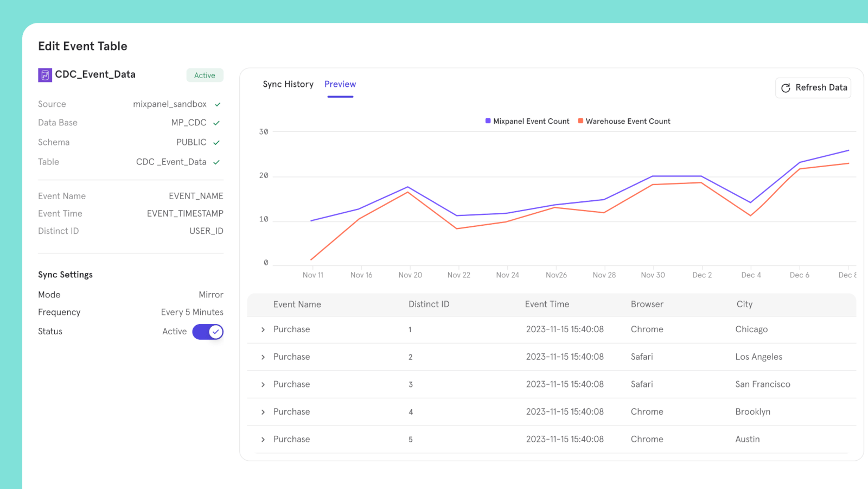Image resolution: width=868 pixels, height=489 pixels.
Task: Click checkmark next to mixpanel_sandbox source
Action: (x=218, y=104)
